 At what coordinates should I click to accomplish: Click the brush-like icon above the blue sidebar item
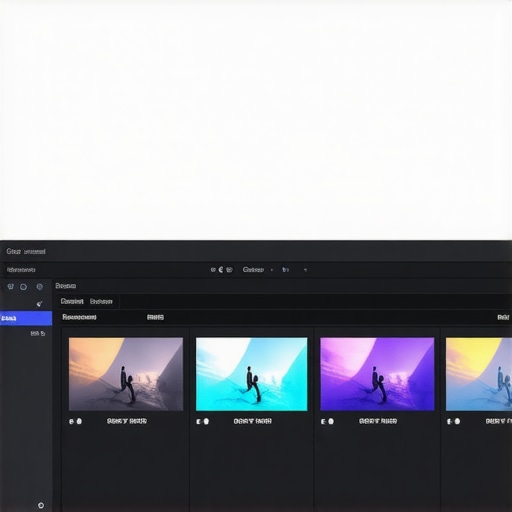click(39, 304)
